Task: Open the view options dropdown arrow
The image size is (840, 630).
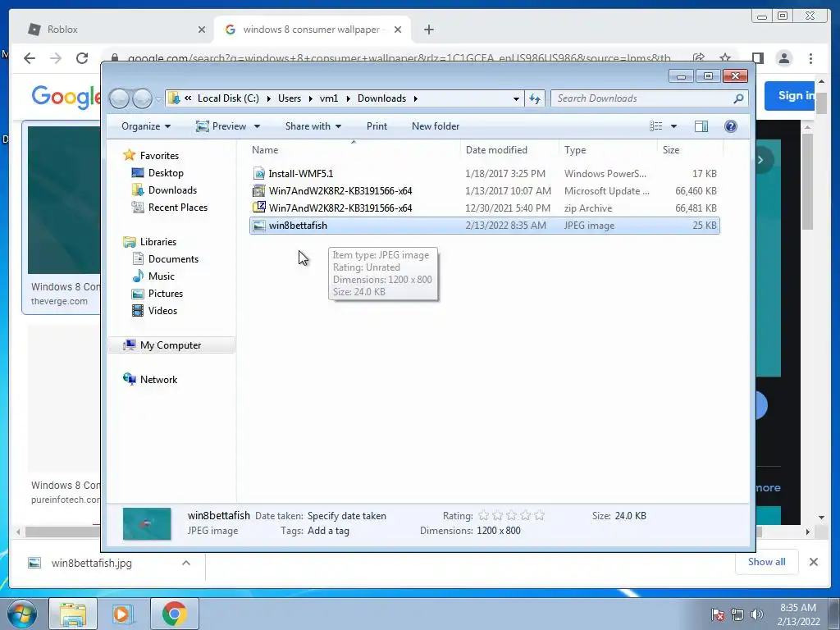Action: (673, 126)
